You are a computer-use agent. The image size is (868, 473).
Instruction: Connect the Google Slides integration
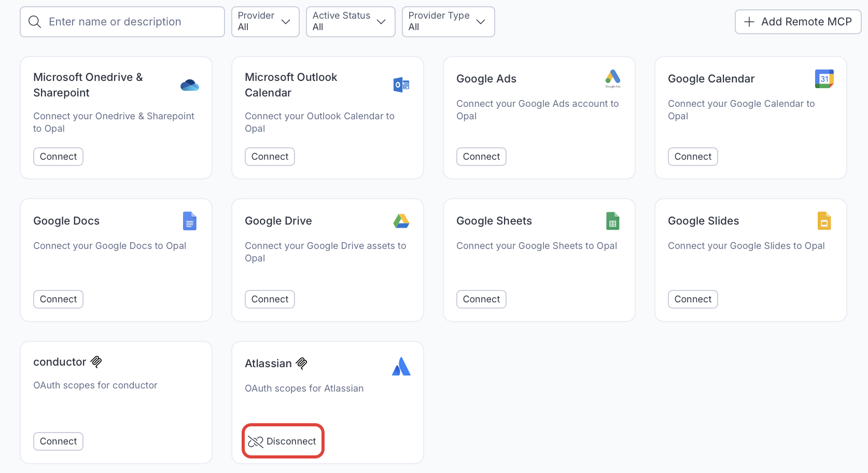pos(692,299)
